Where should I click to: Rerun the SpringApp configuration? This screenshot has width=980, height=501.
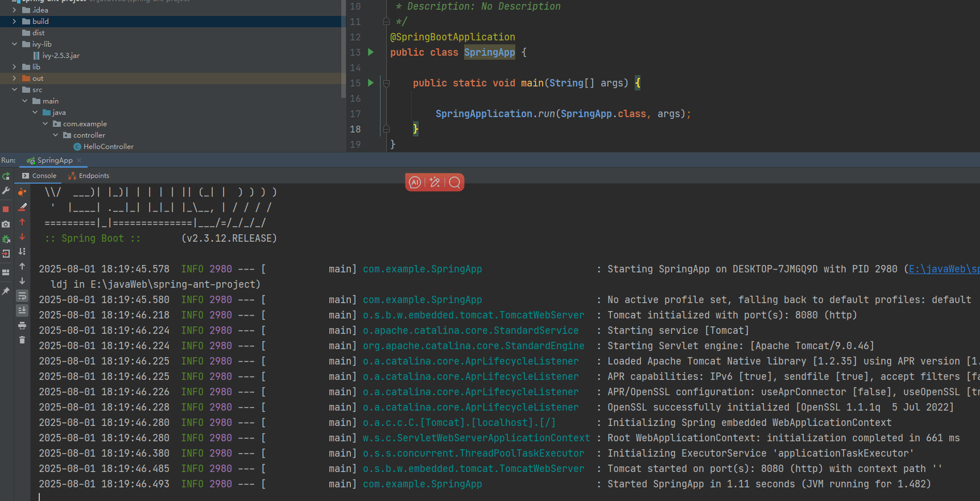coord(6,176)
